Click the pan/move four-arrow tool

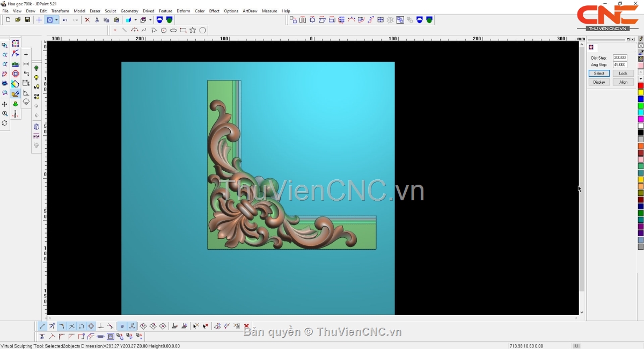point(5,104)
